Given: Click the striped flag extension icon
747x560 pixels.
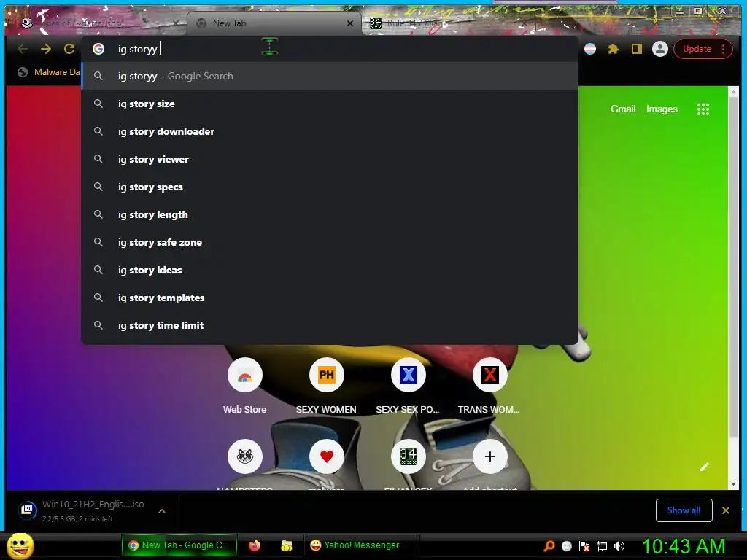Looking at the screenshot, I should 589,49.
